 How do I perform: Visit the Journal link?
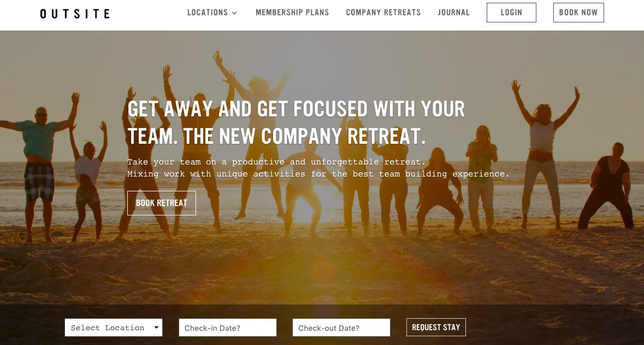[x=453, y=13]
